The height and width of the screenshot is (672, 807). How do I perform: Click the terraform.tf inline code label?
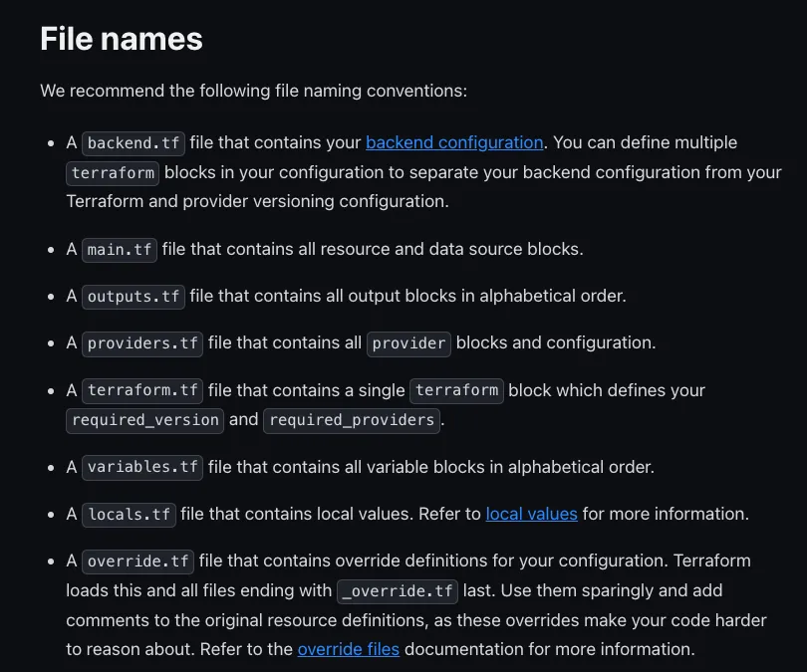coord(142,390)
